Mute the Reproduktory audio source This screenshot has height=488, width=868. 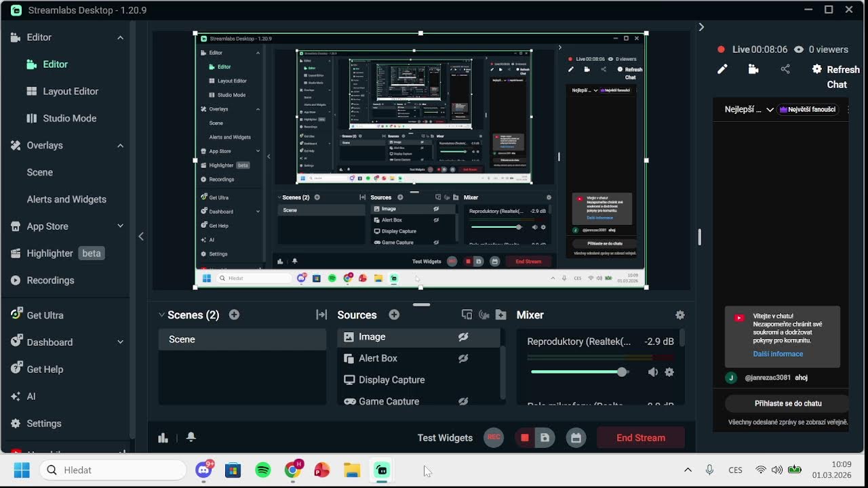click(x=652, y=372)
